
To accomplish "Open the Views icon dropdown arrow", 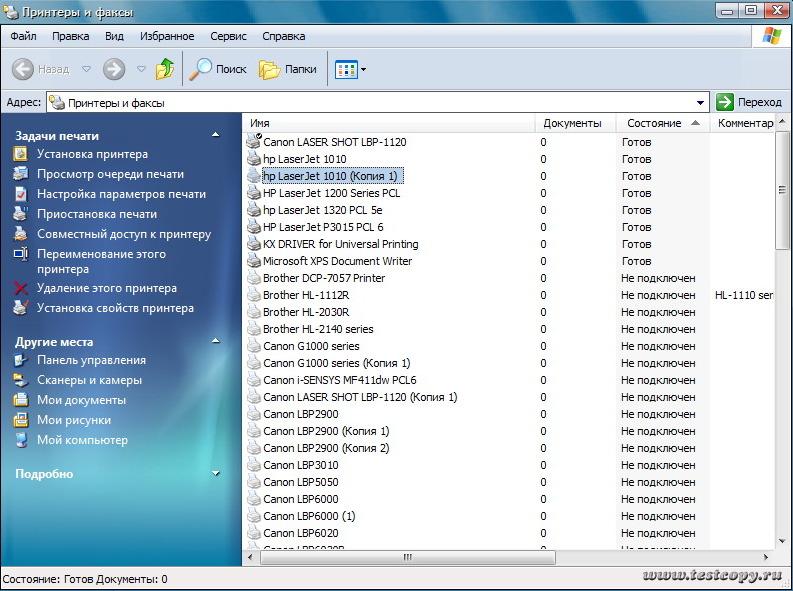I will coord(363,69).
